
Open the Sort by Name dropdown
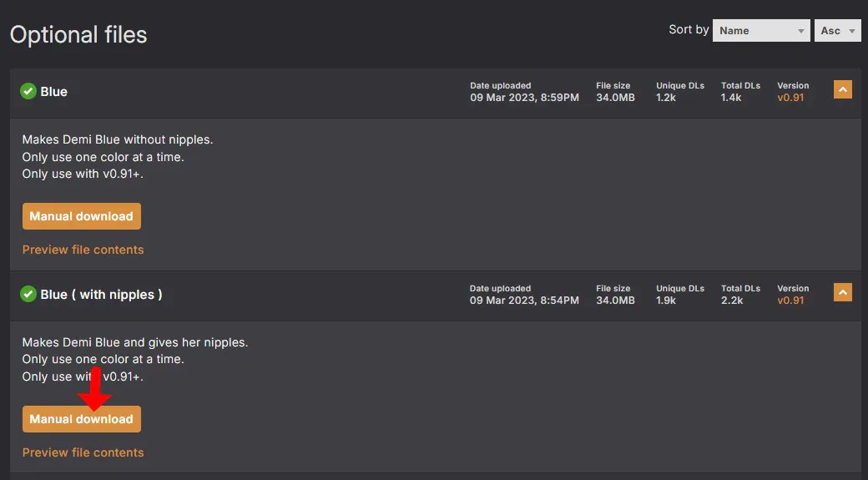pyautogui.click(x=761, y=31)
